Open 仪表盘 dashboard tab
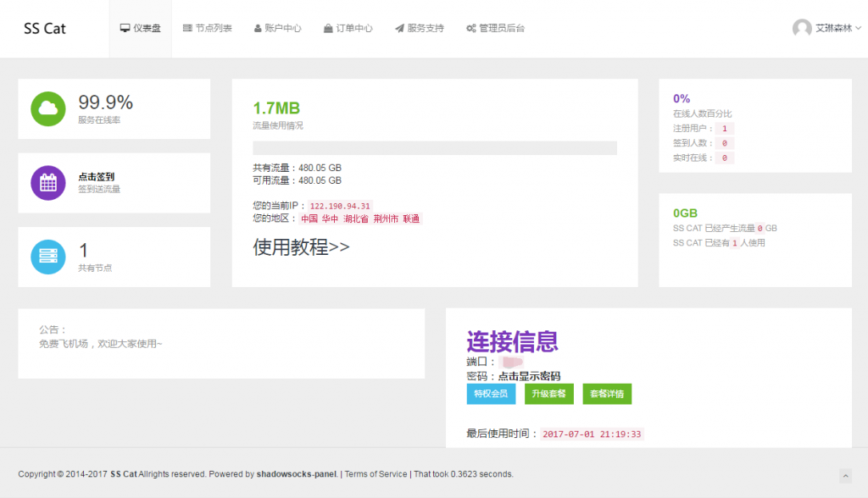 tap(141, 28)
